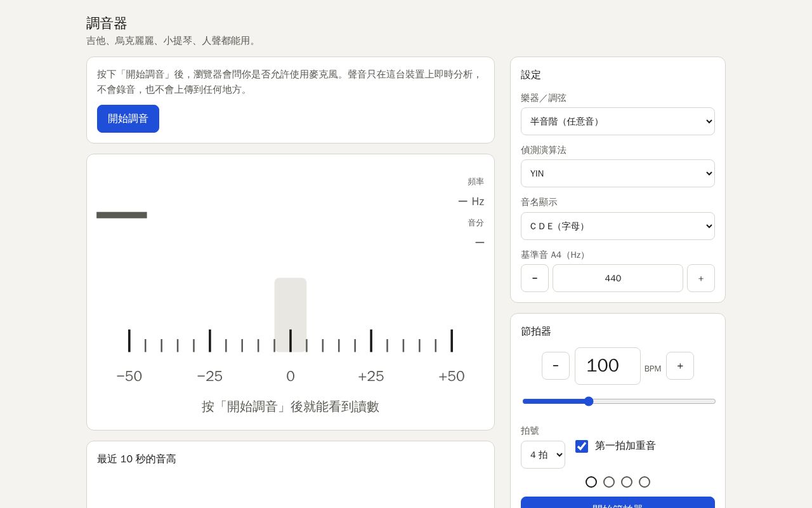812x508 pixels.
Task: Click the 第一拍加重音 label text
Action: (x=625, y=446)
